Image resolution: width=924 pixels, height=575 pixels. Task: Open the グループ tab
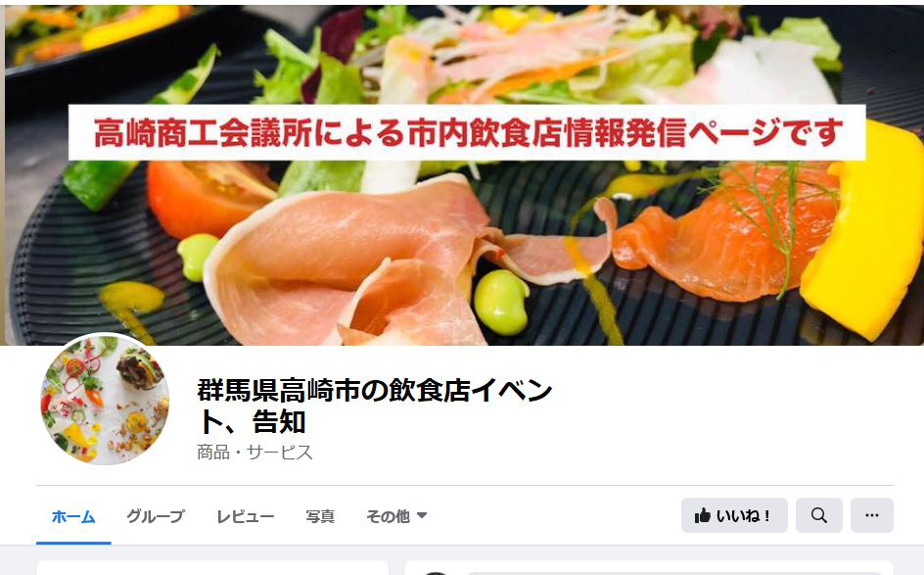[156, 516]
